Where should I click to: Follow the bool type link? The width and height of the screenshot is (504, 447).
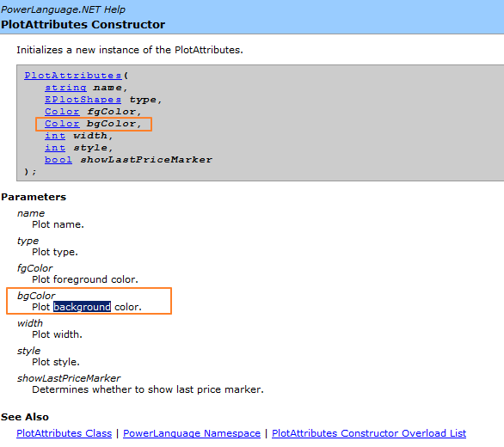point(58,160)
